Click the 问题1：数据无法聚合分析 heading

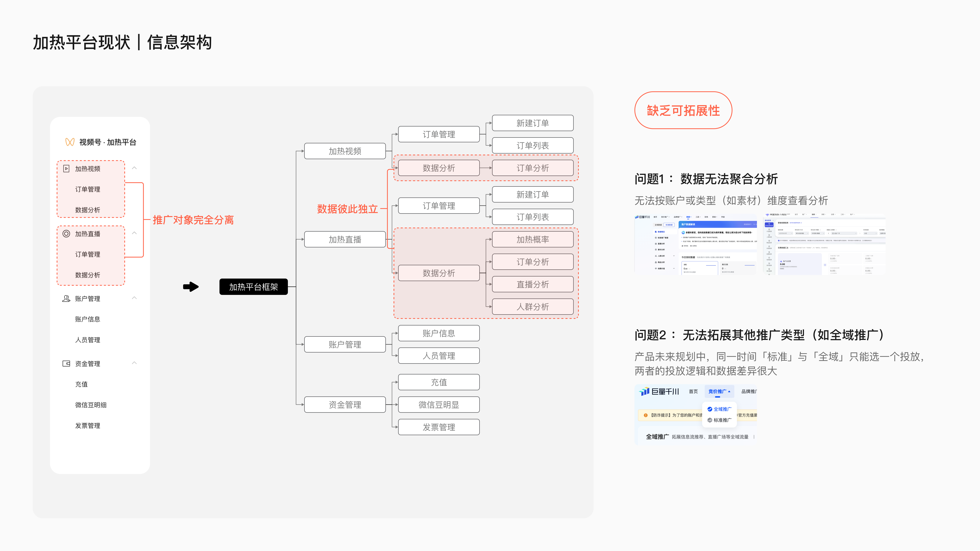click(x=706, y=179)
